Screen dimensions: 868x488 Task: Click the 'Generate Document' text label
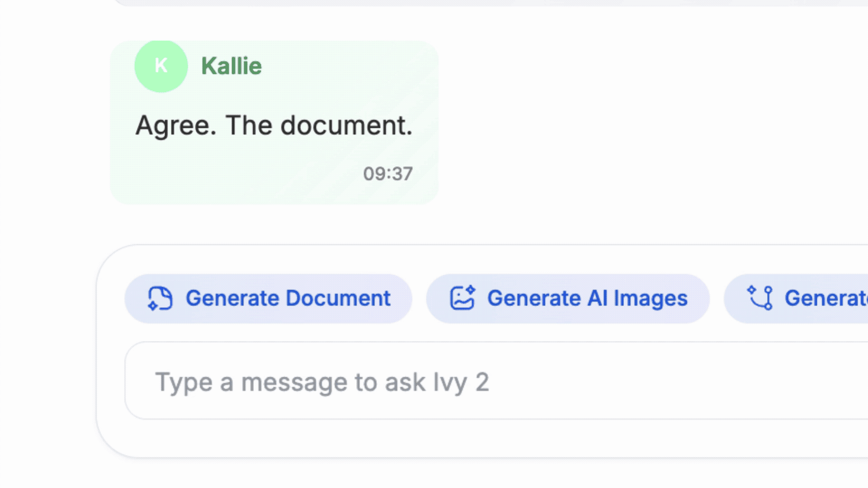(x=288, y=299)
